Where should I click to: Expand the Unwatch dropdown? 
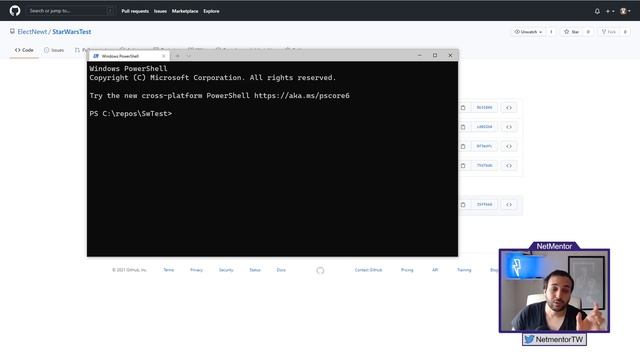click(528, 31)
